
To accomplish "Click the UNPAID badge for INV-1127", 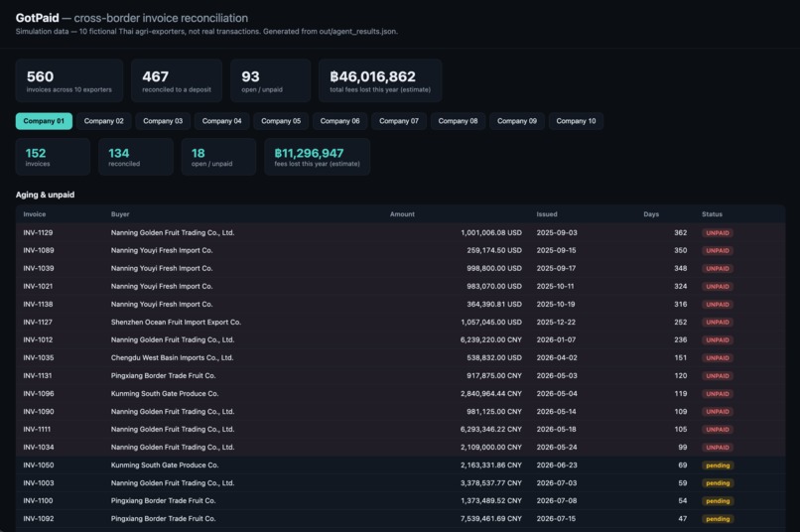I will point(718,322).
